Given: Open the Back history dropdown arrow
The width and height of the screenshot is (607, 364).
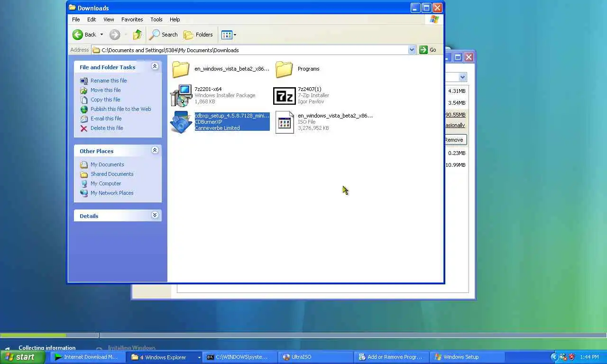Looking at the screenshot, I should [101, 35].
